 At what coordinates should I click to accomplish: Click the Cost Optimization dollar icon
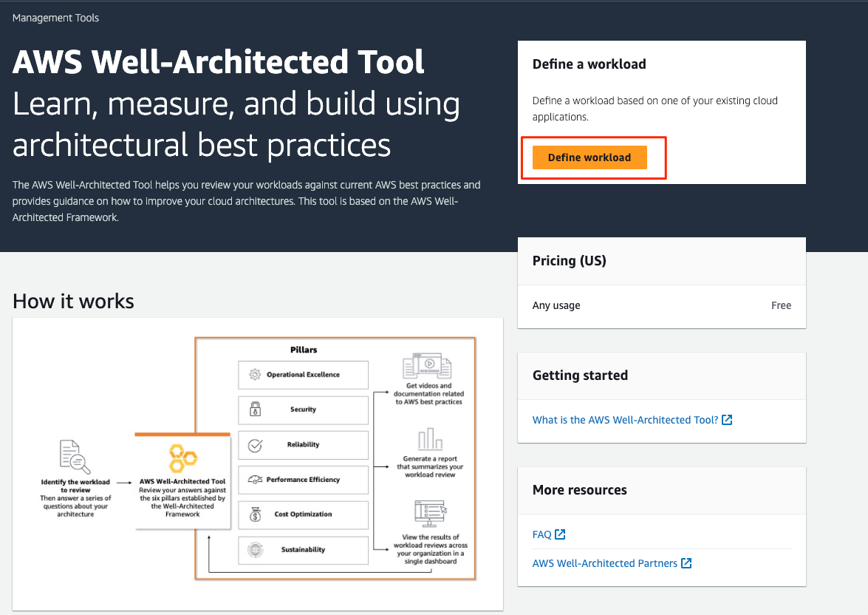(255, 514)
